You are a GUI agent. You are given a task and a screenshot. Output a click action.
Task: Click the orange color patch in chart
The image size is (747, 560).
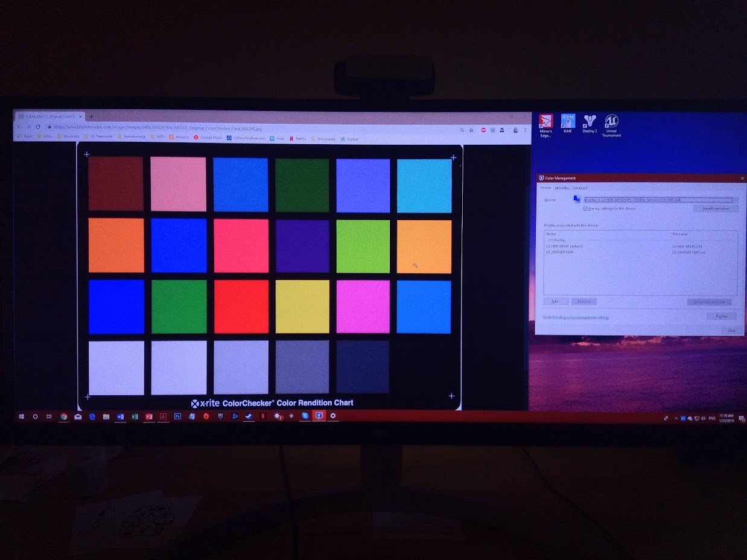pos(116,245)
